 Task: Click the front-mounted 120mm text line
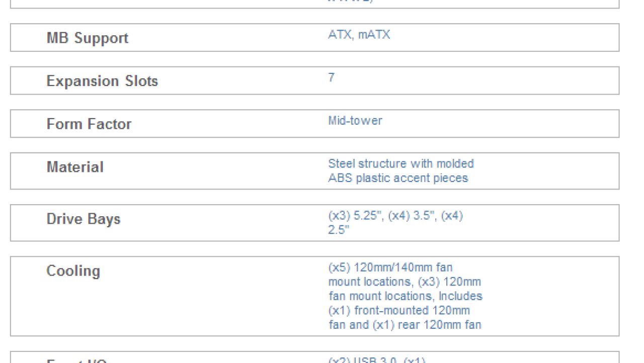coord(399,310)
